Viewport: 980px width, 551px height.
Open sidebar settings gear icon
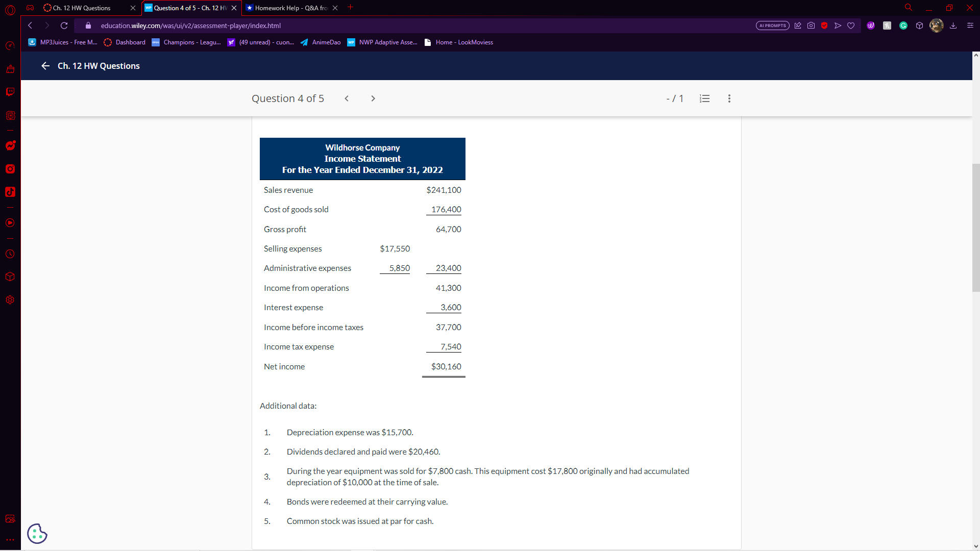(10, 300)
